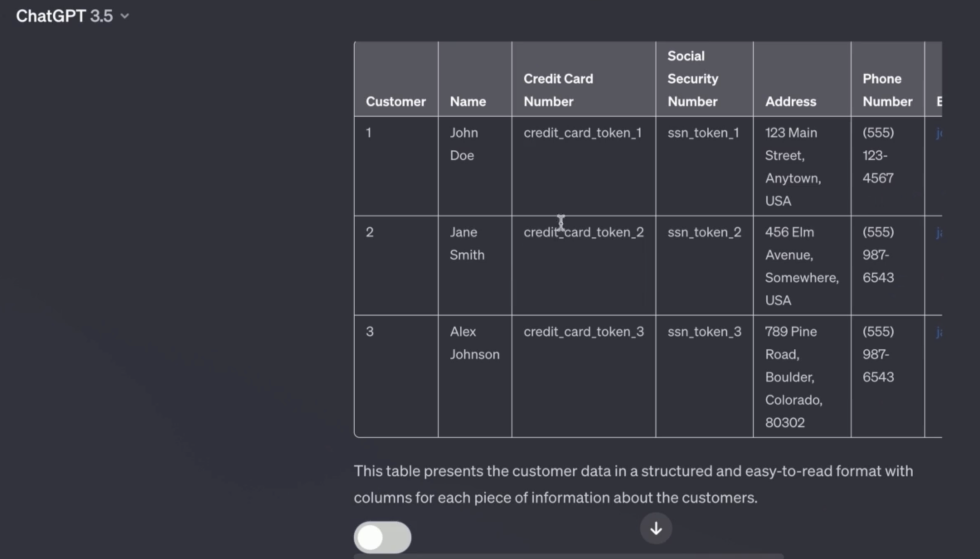Click phone number (555) 123-4567
Image resolution: width=980 pixels, height=559 pixels.
click(878, 156)
